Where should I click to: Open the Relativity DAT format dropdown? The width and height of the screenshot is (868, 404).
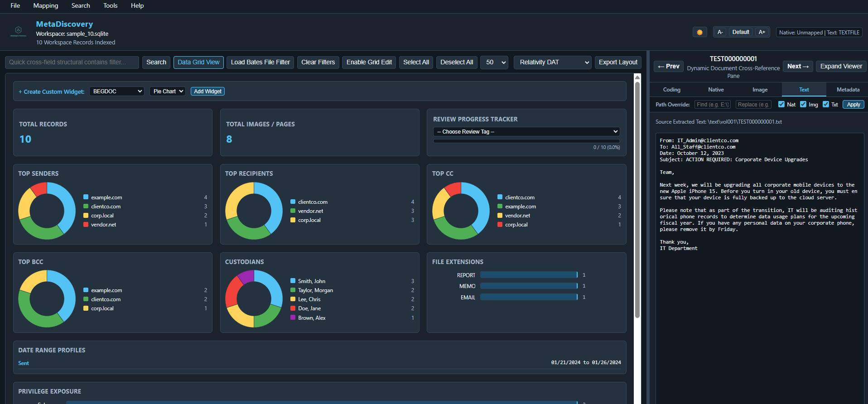(x=553, y=62)
